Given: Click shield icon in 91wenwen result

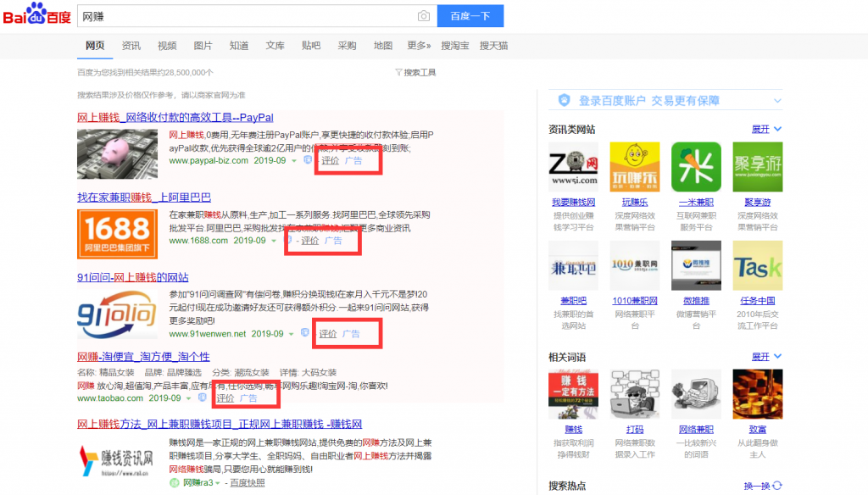Looking at the screenshot, I should (x=304, y=333).
